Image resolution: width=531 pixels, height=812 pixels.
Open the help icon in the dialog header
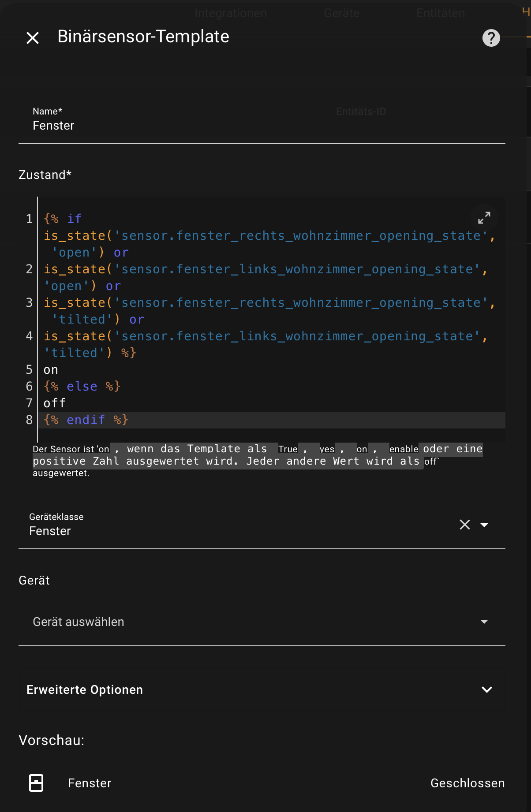(491, 38)
